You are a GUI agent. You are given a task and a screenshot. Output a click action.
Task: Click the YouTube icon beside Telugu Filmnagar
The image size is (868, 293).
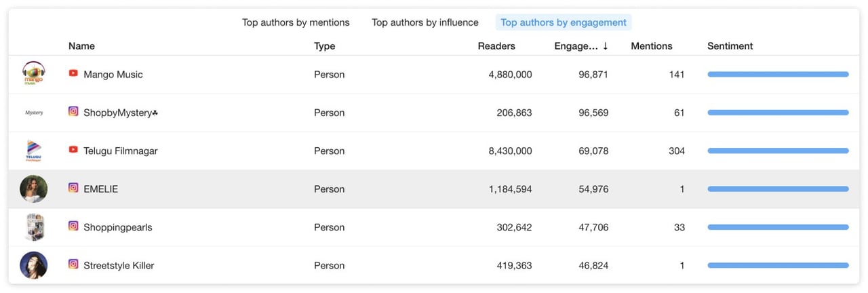coord(73,149)
